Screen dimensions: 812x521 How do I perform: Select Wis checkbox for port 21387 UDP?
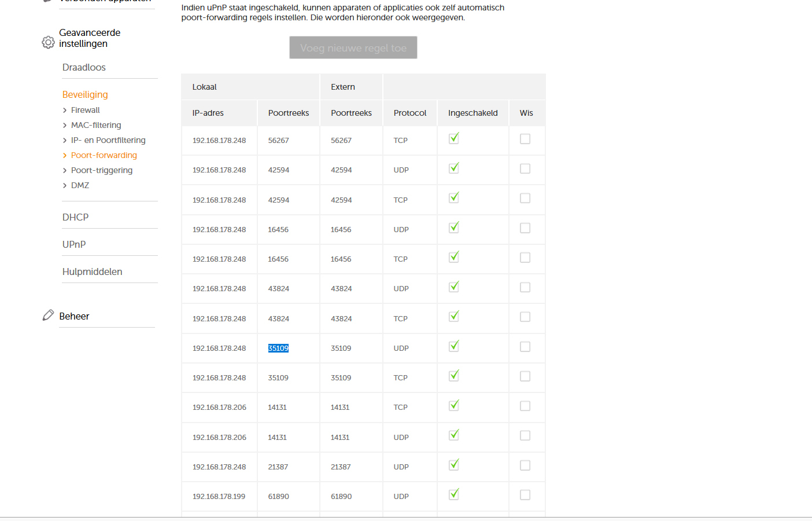point(525,465)
